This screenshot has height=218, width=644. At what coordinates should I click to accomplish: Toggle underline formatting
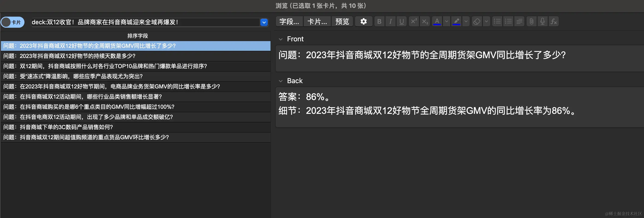pyautogui.click(x=401, y=21)
